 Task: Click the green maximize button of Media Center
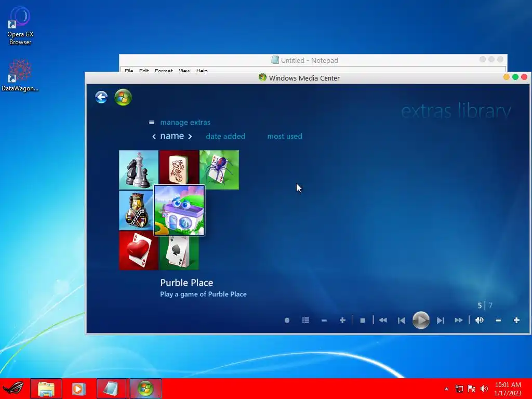(515, 77)
